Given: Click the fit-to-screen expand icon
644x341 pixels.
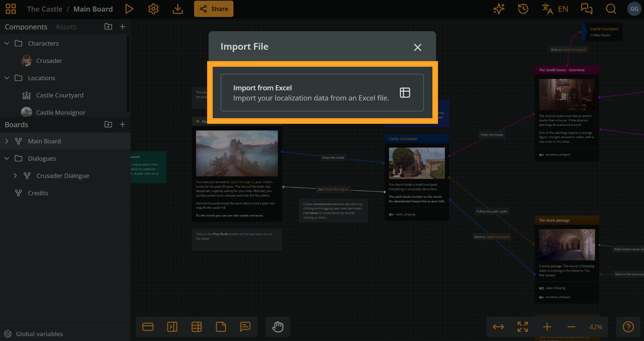Looking at the screenshot, I should tap(523, 327).
